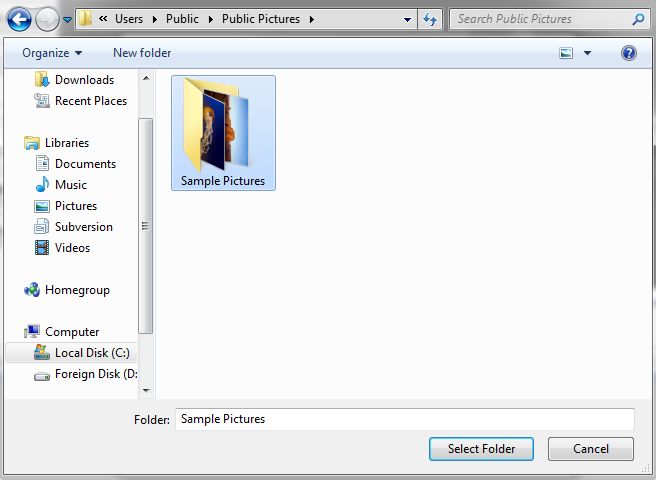
Task: Click the Videos filmstrip icon
Action: point(42,248)
